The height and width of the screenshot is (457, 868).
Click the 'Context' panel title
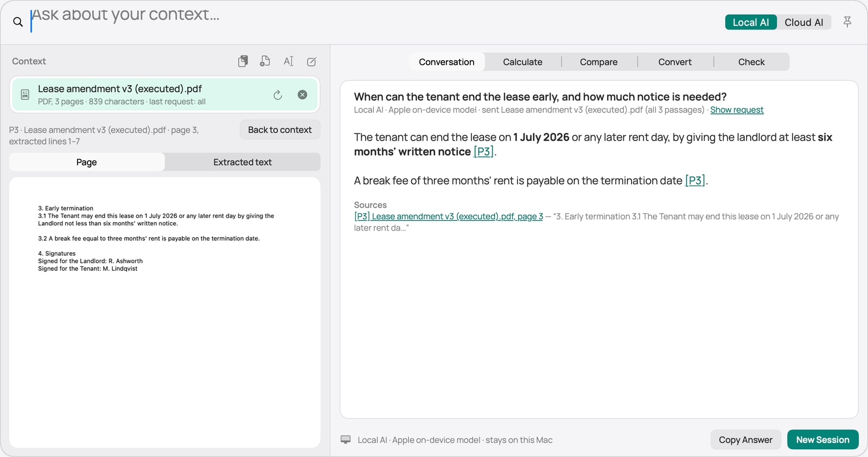29,61
